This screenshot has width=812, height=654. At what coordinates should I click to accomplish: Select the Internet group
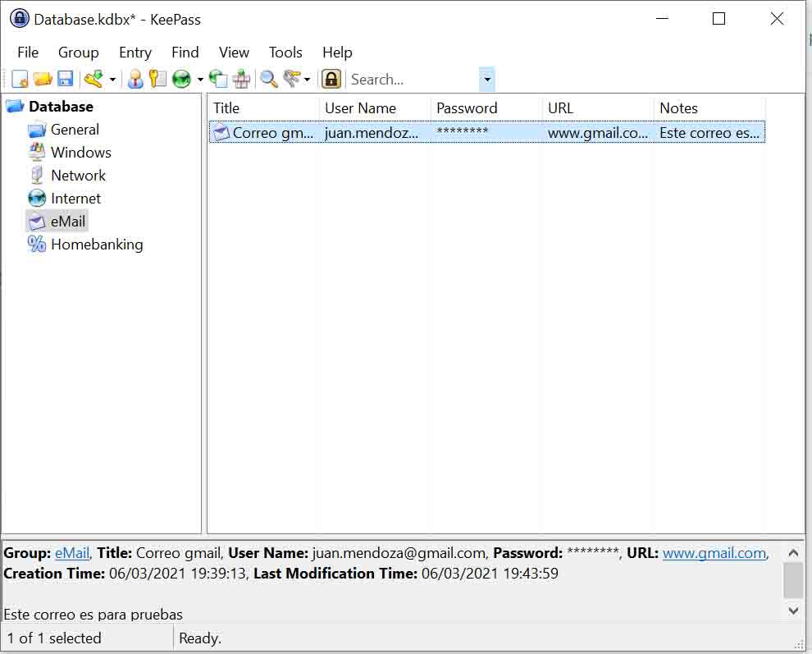[x=75, y=198]
